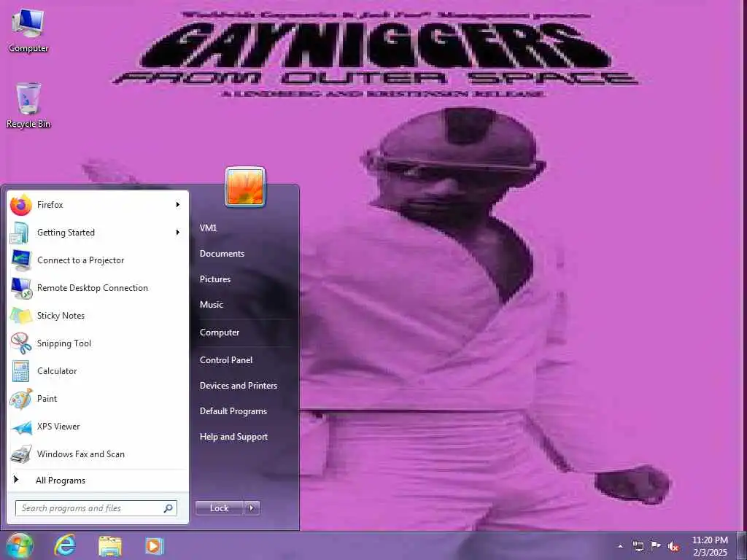The height and width of the screenshot is (560, 747).
Task: Open Help and Support
Action: pyautogui.click(x=233, y=437)
